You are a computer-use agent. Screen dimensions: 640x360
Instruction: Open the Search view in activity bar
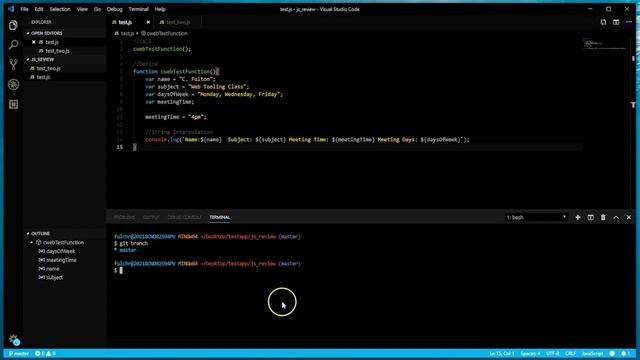(x=13, y=44)
